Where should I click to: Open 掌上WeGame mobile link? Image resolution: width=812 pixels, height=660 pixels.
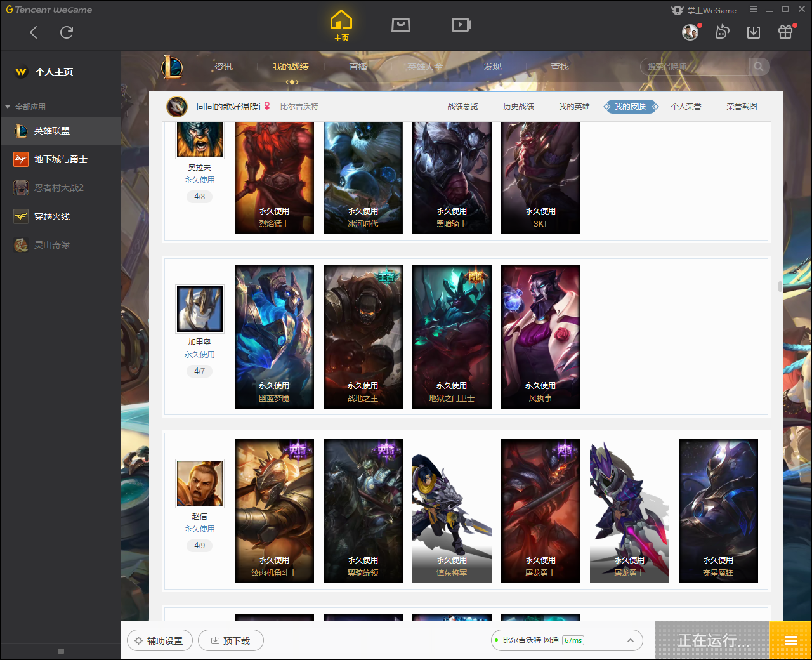point(704,10)
